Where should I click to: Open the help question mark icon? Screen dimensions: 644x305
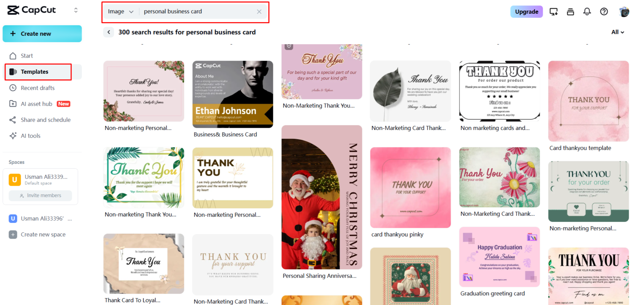pyautogui.click(x=604, y=12)
